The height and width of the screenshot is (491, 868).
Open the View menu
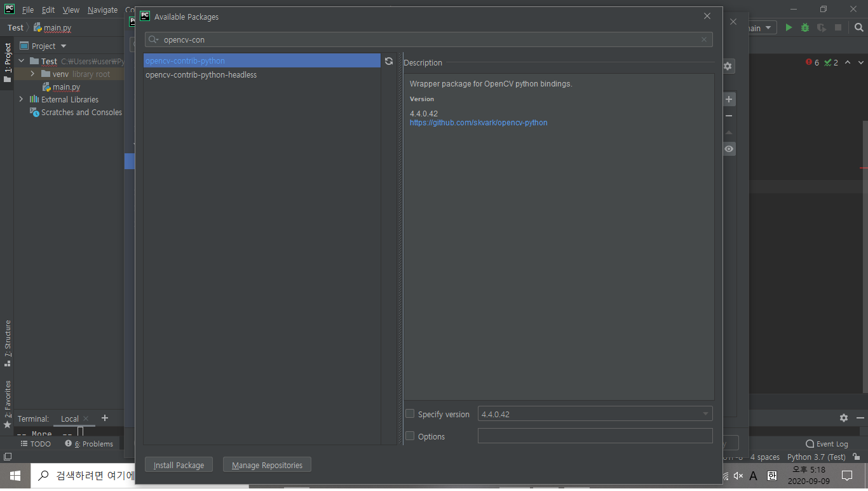(x=71, y=10)
